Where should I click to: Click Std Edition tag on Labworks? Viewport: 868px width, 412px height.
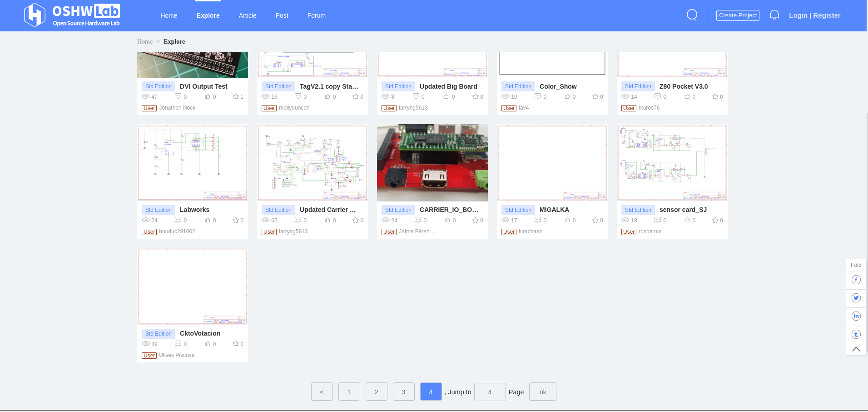click(x=159, y=210)
